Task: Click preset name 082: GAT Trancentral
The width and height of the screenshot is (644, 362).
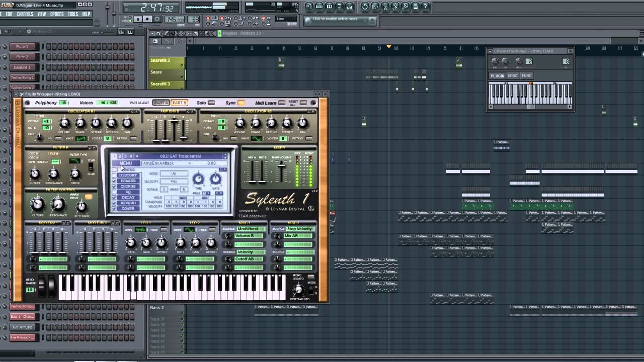Action: coord(180,156)
